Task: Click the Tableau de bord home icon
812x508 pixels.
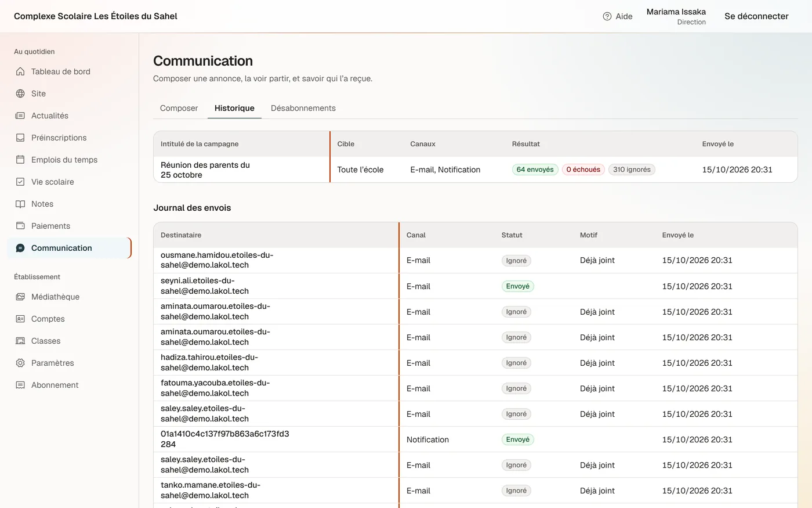Action: click(x=20, y=71)
